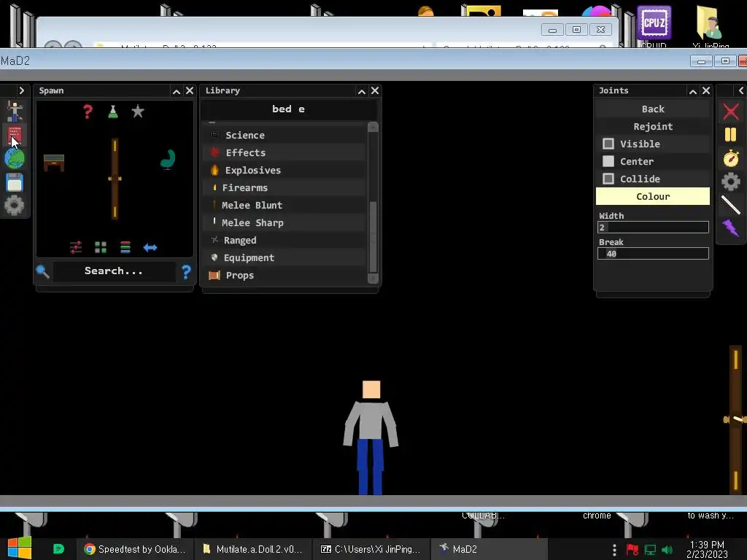Spawn the wooden desk item
This screenshot has height=560, width=747.
tap(54, 163)
